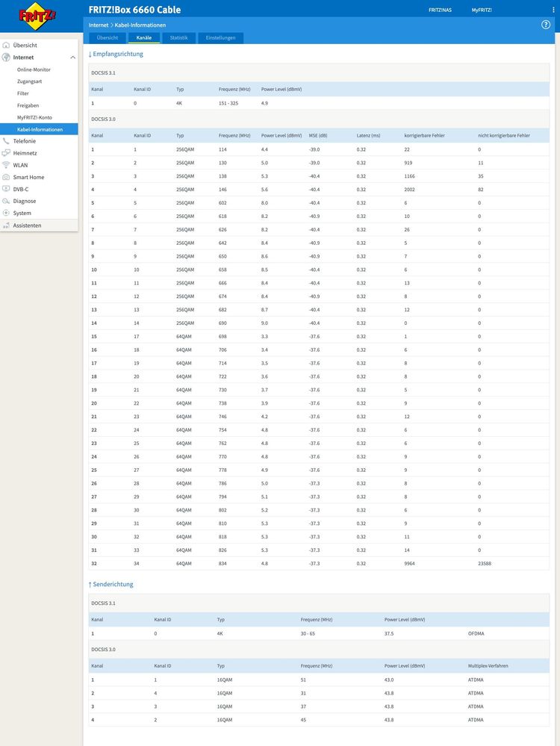Image resolution: width=560 pixels, height=746 pixels.
Task: Click Internet in the breadcrumb
Action: coord(99,25)
